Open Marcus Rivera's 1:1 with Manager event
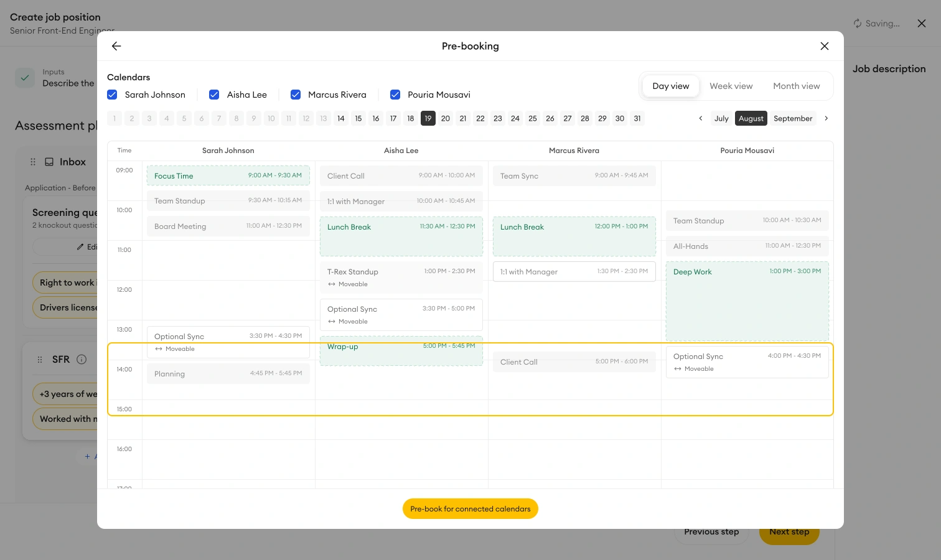This screenshot has height=560, width=941. pyautogui.click(x=574, y=271)
